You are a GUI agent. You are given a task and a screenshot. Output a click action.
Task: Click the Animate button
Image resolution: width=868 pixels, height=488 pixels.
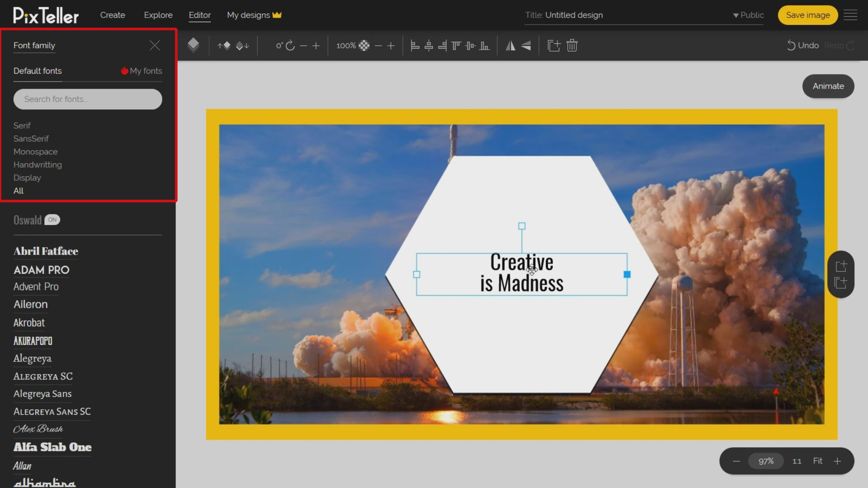click(829, 86)
